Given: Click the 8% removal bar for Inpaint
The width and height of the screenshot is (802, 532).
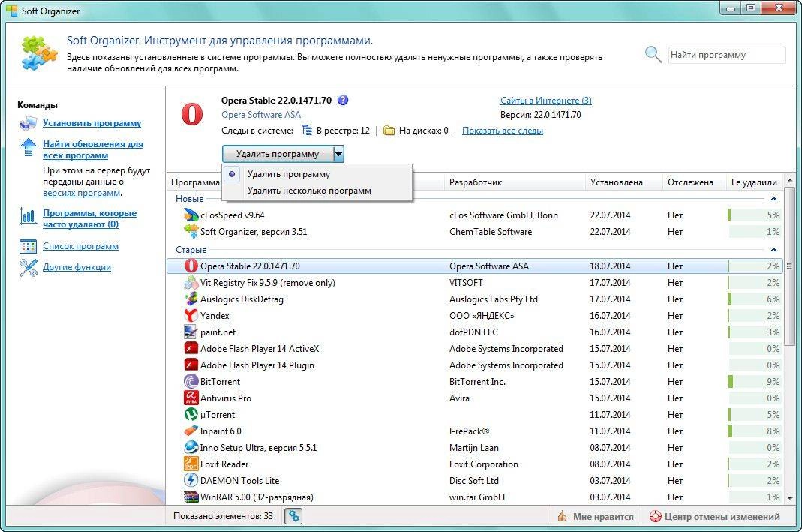Looking at the screenshot, I should (755, 431).
